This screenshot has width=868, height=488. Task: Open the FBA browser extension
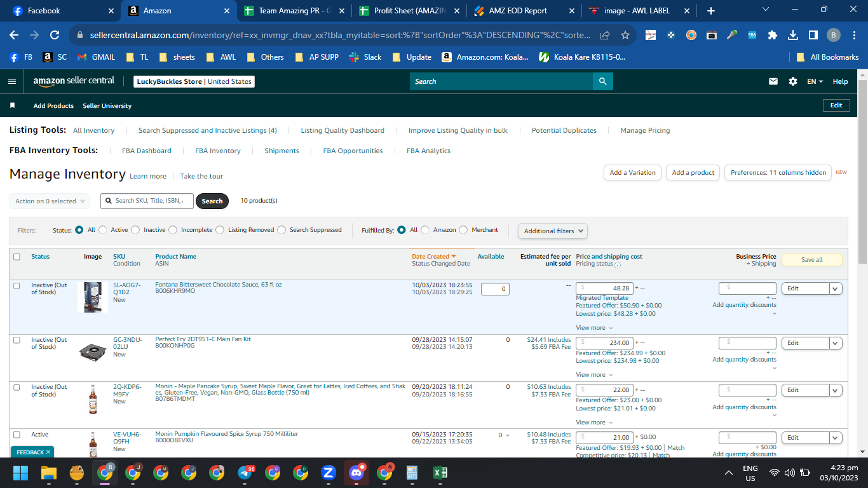(x=752, y=35)
